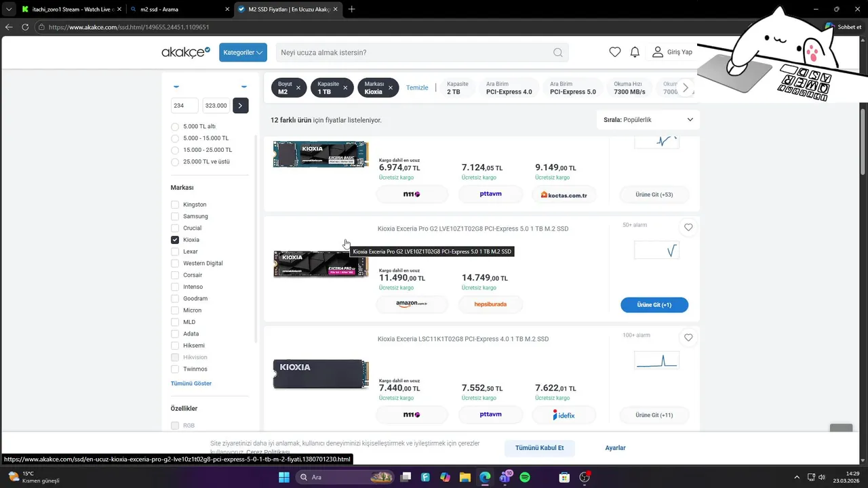Viewport: 868px width, 488px height.
Task: Select the M2 SSD Fiyatları tab
Action: tap(288, 9)
